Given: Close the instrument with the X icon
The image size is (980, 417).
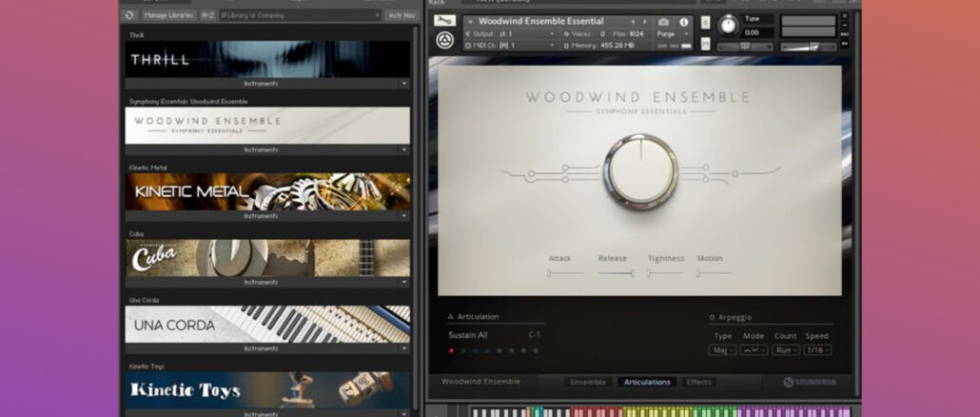Looking at the screenshot, I should coord(845,15).
